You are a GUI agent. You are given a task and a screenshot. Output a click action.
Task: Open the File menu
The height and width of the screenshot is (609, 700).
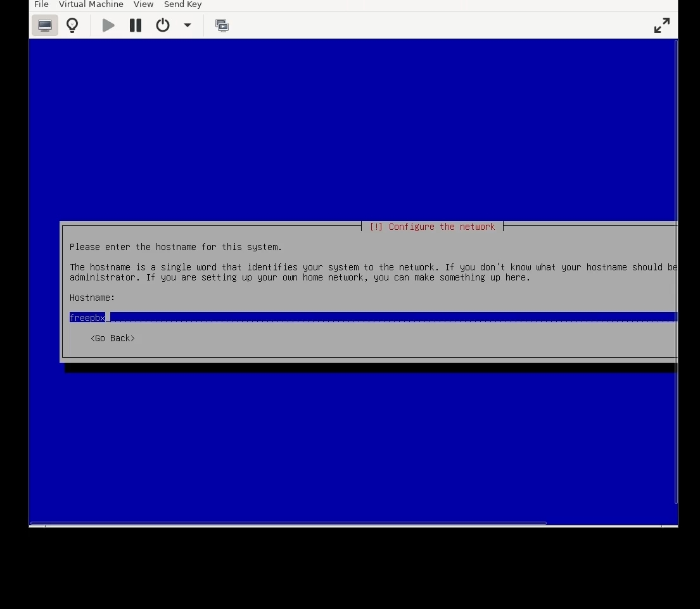(x=41, y=4)
